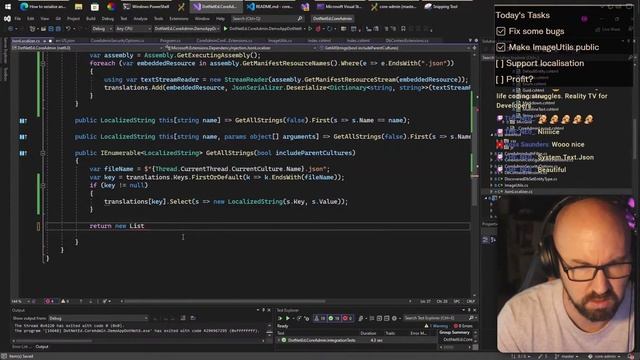Viewport: 640px width, 360px height.
Task: Toggle the failed tests filter
Action: pyautogui.click(x=347, y=318)
